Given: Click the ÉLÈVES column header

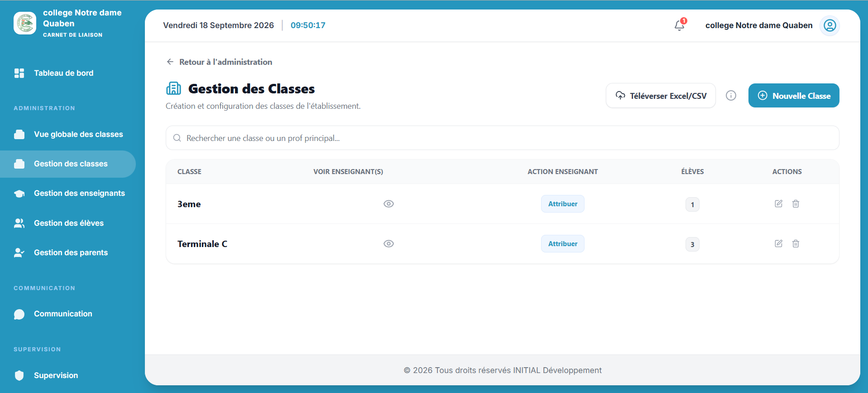Looking at the screenshot, I should [692, 171].
